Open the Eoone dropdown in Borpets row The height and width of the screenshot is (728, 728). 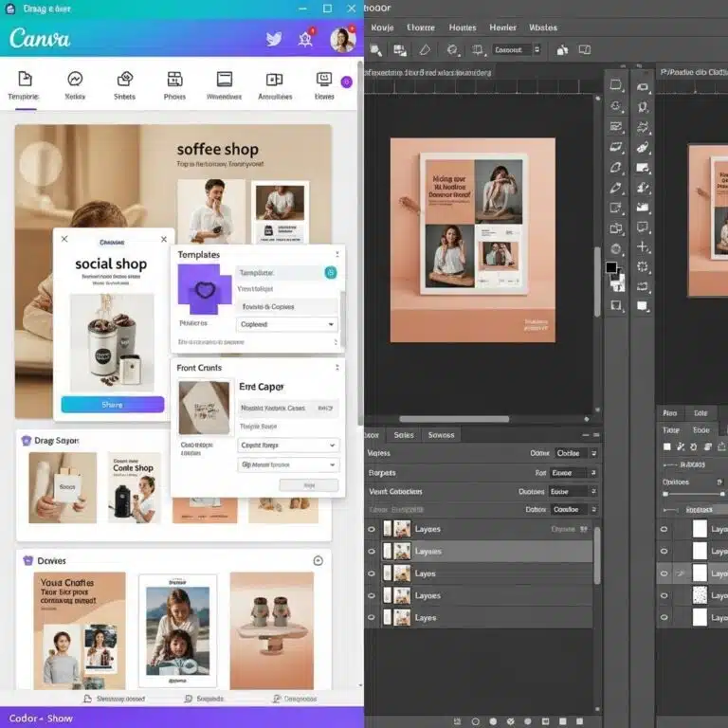[573, 473]
